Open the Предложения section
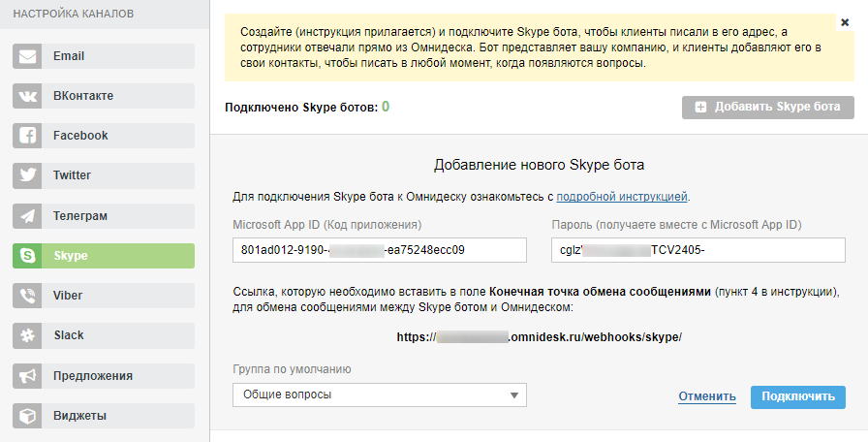868x442 pixels. (104, 376)
